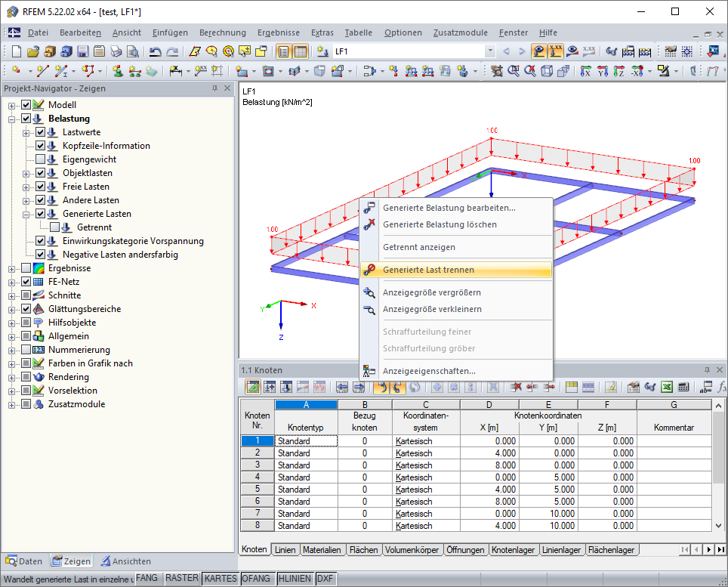Set view in Y direction
The image size is (728, 587).
click(603, 71)
